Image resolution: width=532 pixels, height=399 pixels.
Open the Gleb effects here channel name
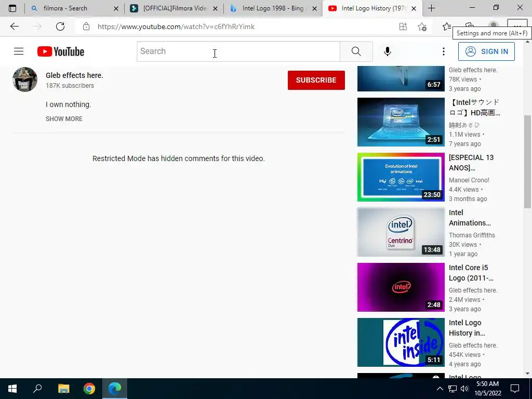pyautogui.click(x=74, y=75)
